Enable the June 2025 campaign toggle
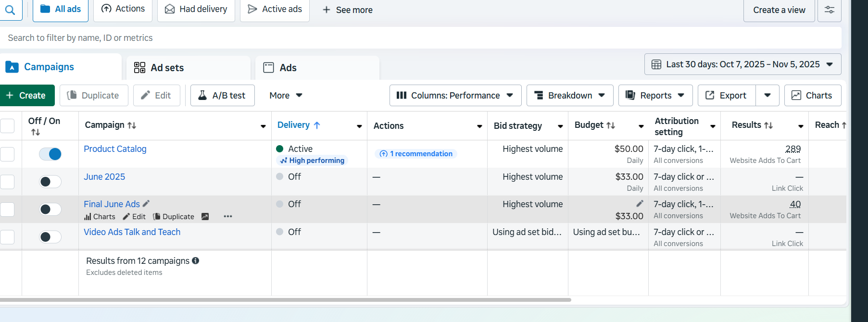868x322 pixels. click(50, 182)
